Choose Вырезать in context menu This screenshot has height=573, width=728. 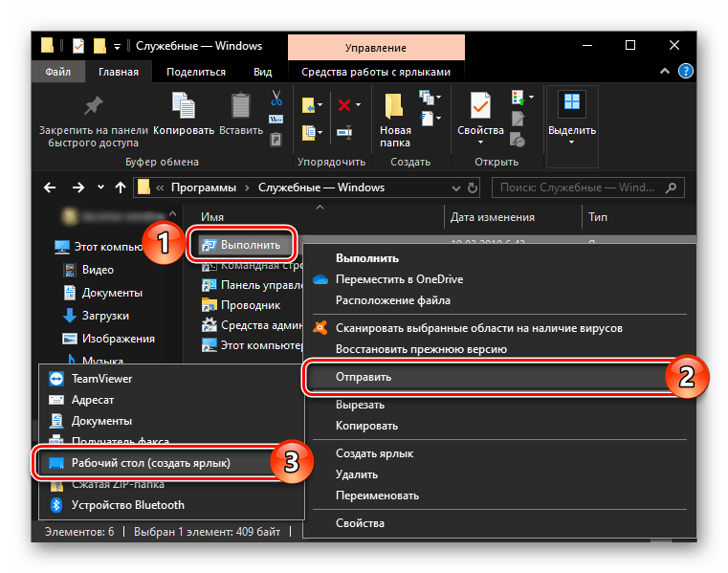(360, 405)
